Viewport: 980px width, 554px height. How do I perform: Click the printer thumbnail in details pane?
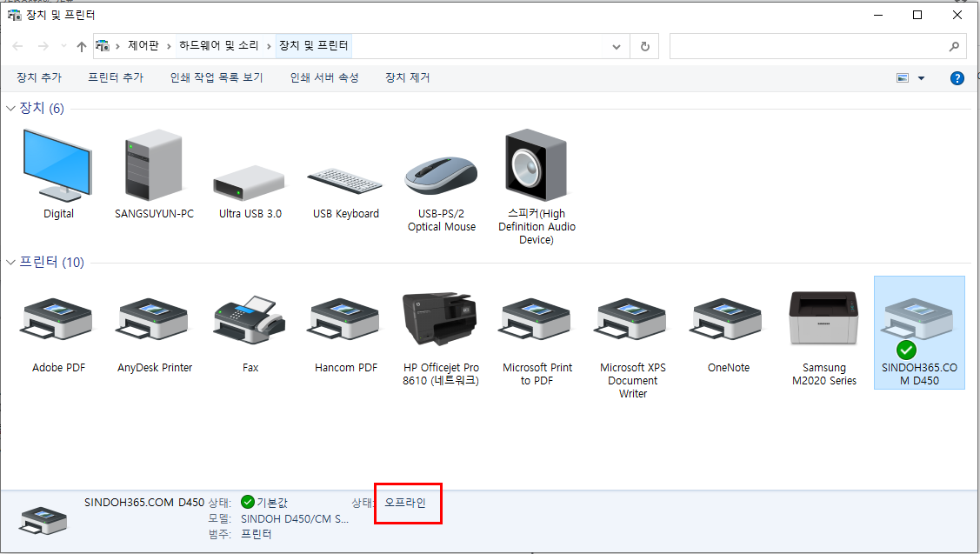pos(43,520)
